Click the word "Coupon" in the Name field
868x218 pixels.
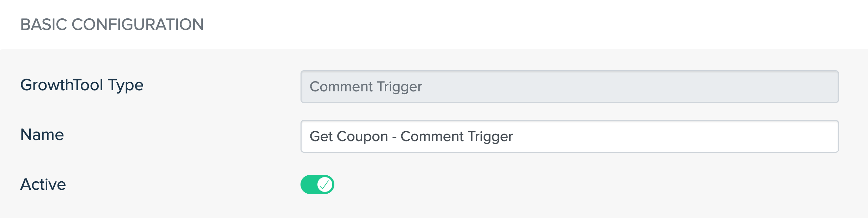(x=362, y=137)
